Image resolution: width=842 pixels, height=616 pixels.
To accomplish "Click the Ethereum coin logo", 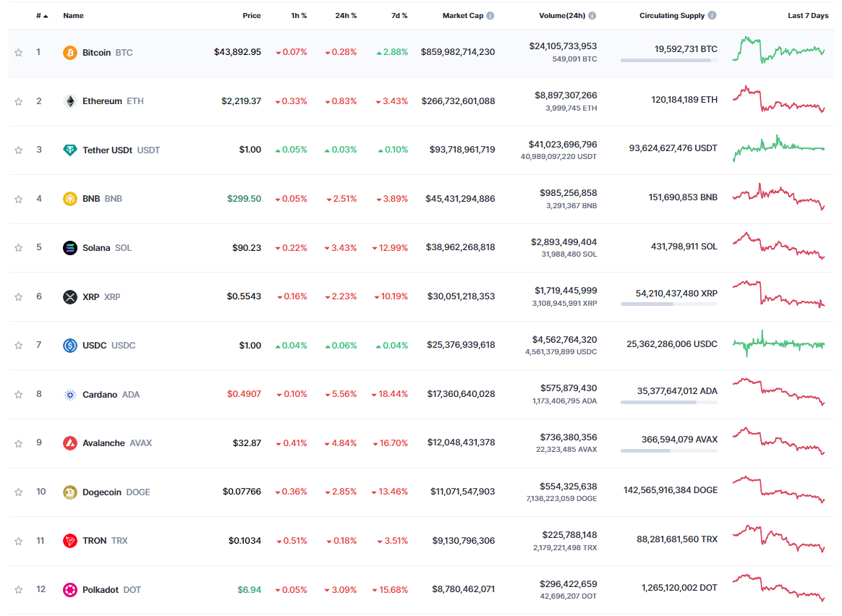I will 70,101.
